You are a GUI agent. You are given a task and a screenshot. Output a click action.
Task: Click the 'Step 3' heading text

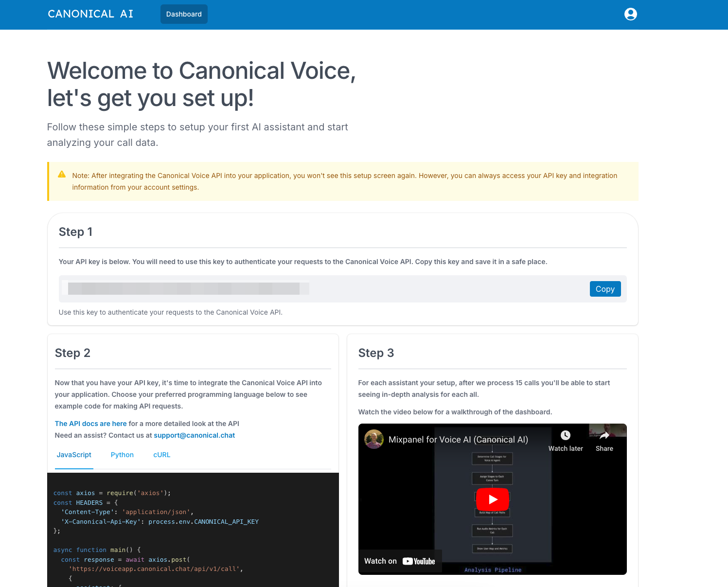[x=376, y=353]
